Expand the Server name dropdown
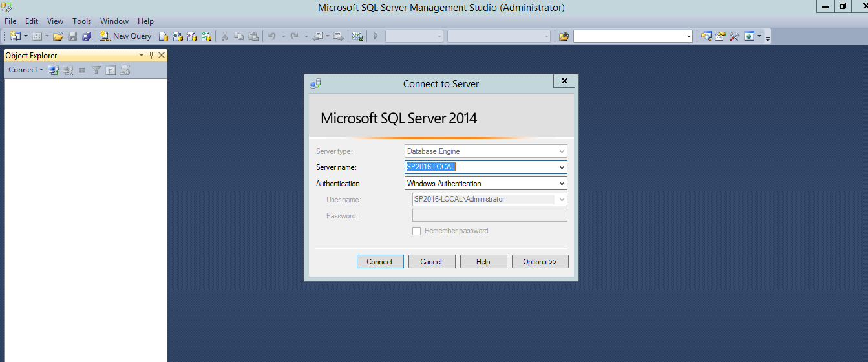The image size is (868, 362). tap(561, 167)
